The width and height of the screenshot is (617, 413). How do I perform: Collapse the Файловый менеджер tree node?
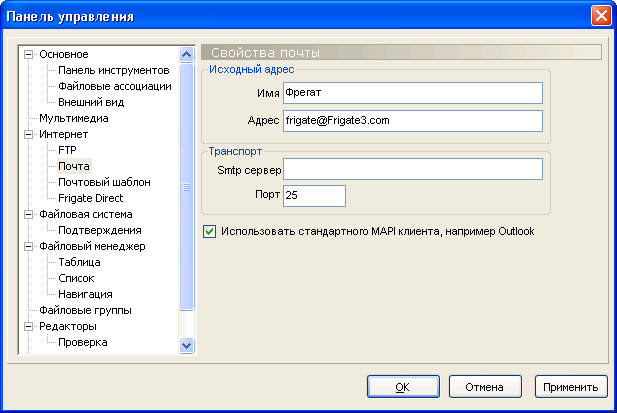(28, 246)
